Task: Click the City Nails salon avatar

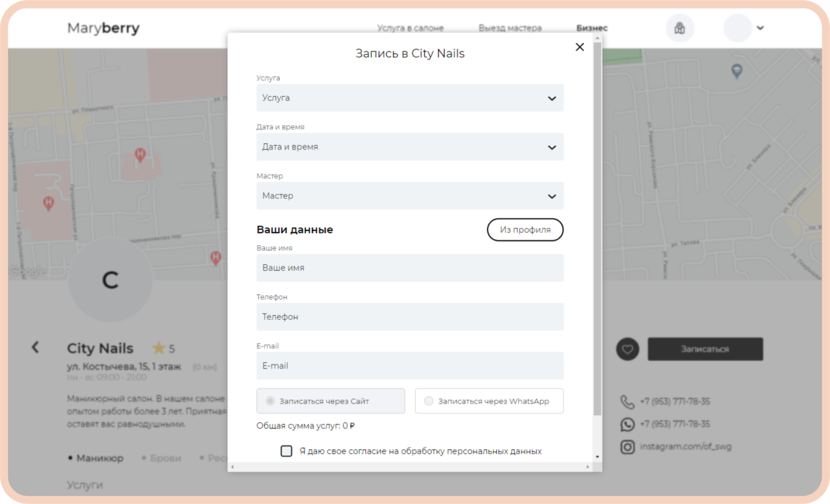Action: pos(110,280)
